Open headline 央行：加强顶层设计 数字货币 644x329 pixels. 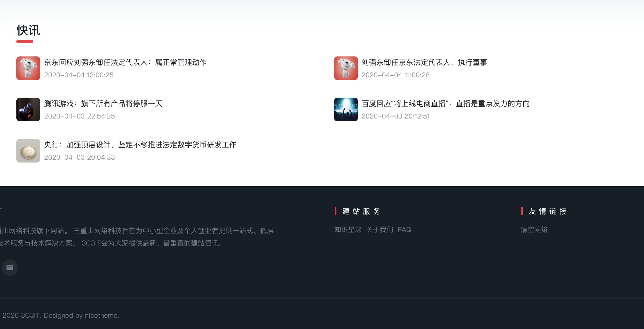click(x=140, y=145)
